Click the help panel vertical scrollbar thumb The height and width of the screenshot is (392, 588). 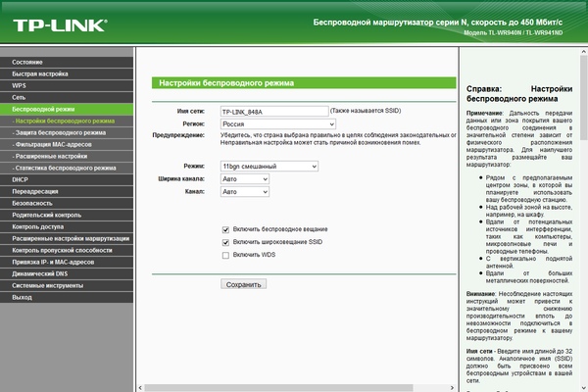click(584, 98)
